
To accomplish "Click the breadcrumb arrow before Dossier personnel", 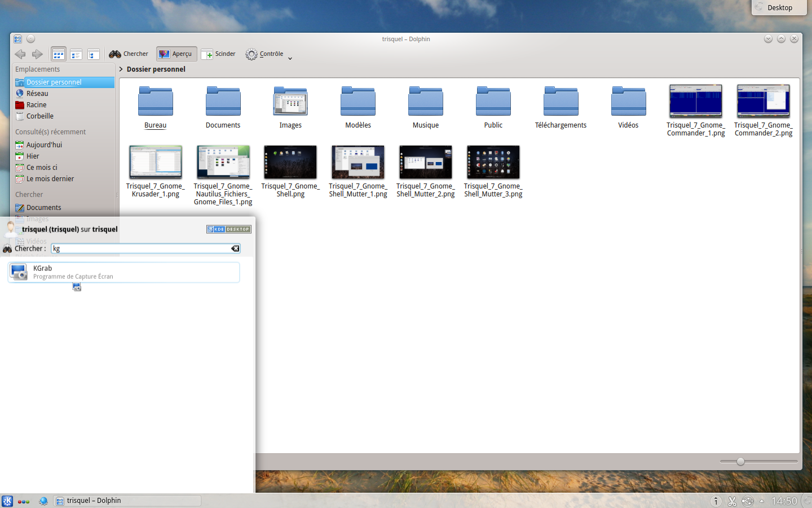I will click(121, 69).
